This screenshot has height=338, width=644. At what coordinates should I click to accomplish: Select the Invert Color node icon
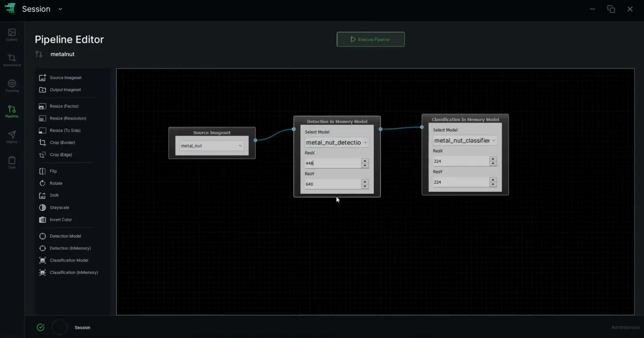tap(43, 220)
